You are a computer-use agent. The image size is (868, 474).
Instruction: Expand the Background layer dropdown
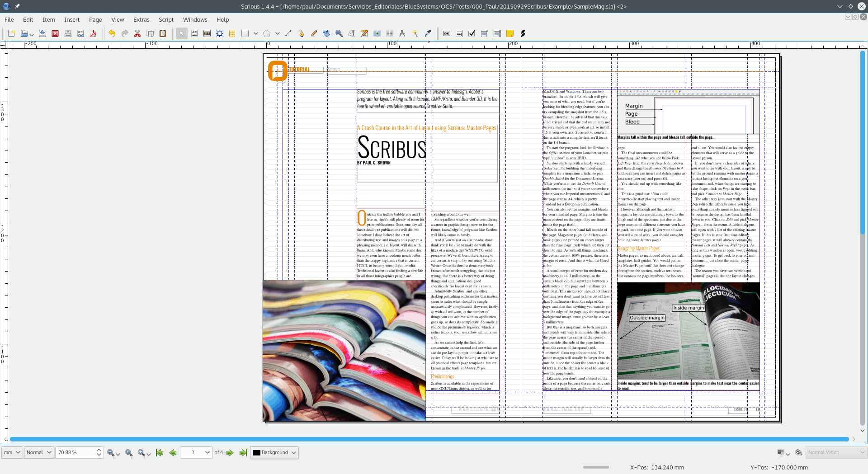[274, 452]
